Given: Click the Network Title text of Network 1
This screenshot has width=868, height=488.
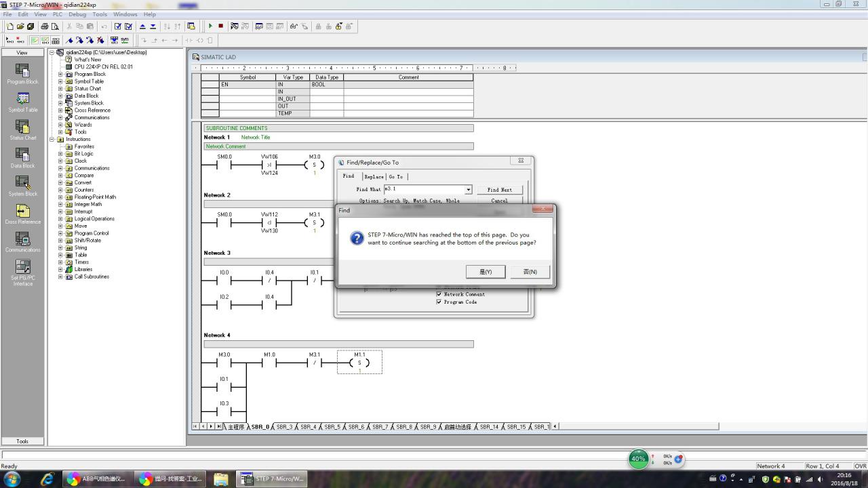Looking at the screenshot, I should [x=256, y=138].
